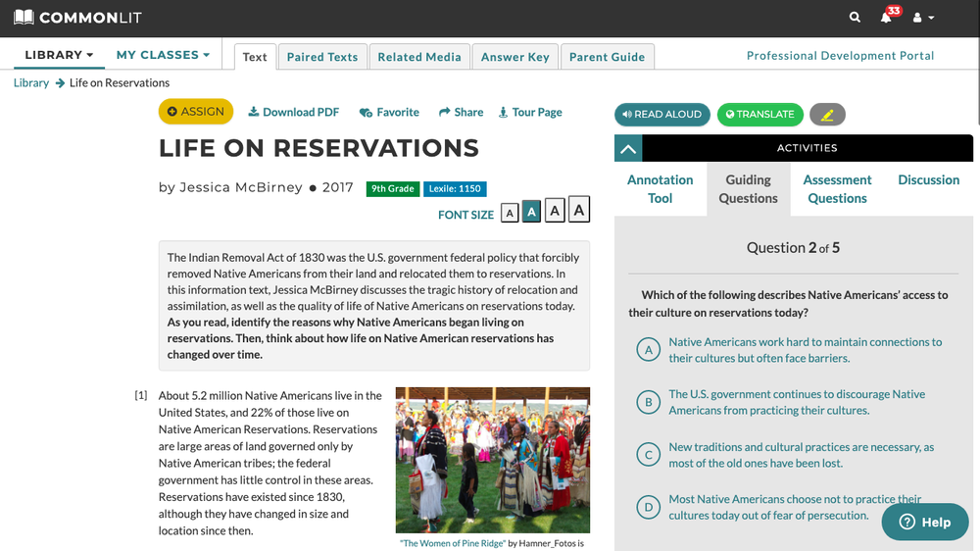Click the yellow ASSIGN button
The image size is (980, 551).
tap(196, 112)
